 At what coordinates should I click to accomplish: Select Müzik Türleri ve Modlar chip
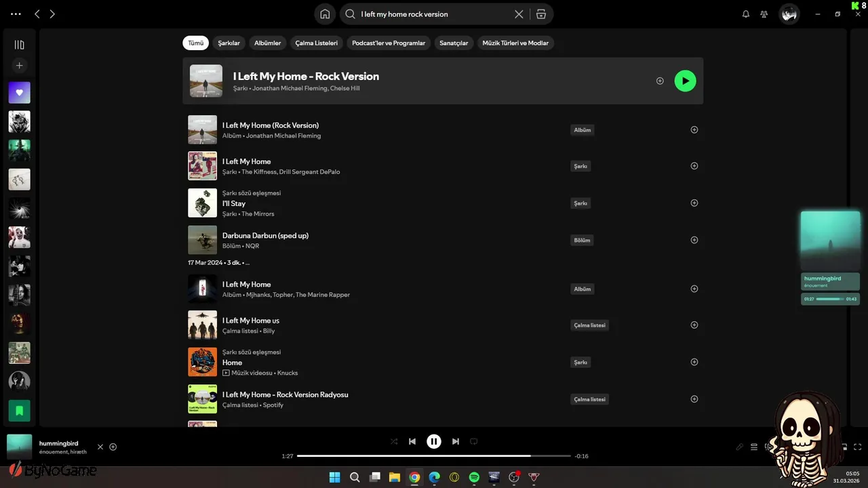click(515, 43)
